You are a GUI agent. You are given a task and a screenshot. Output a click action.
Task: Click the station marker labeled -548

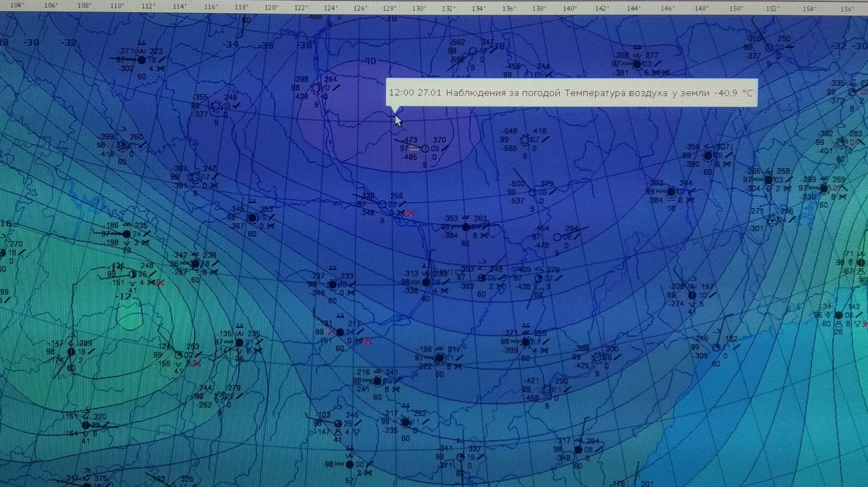(x=524, y=140)
